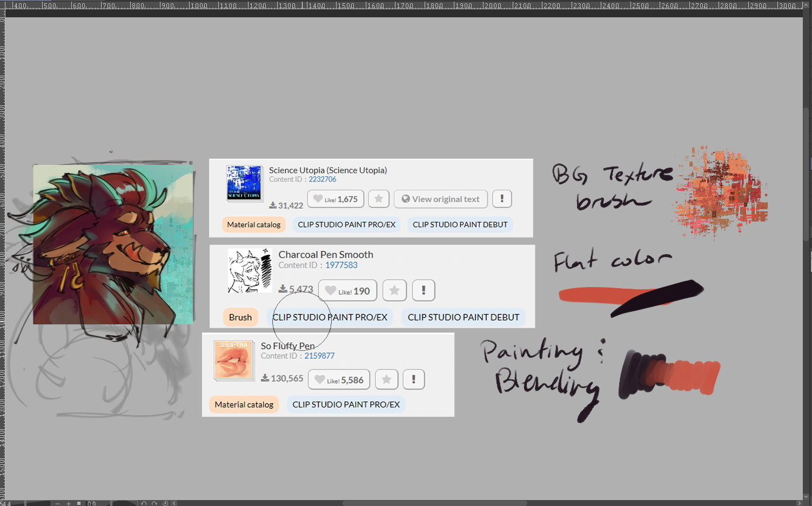Rotate canvas left using status bar icon
This screenshot has height=506, width=812.
[144, 503]
